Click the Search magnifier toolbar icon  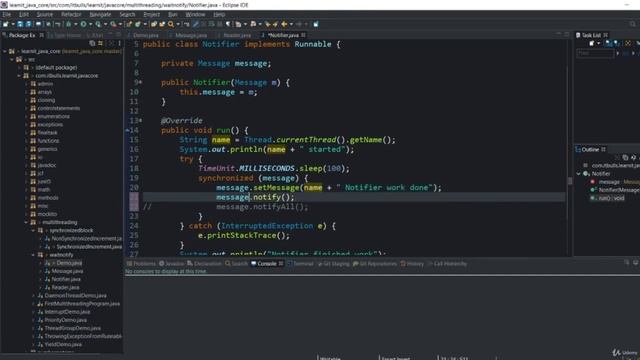click(x=171, y=24)
